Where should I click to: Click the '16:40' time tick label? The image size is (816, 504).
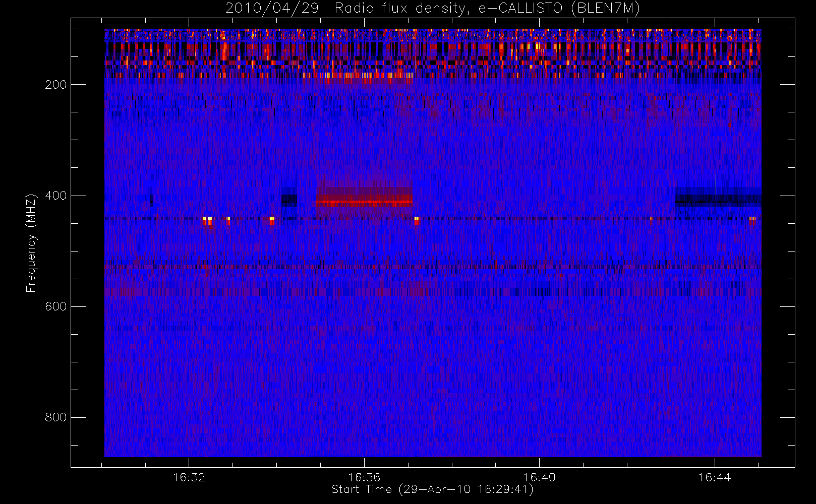pyautogui.click(x=539, y=477)
